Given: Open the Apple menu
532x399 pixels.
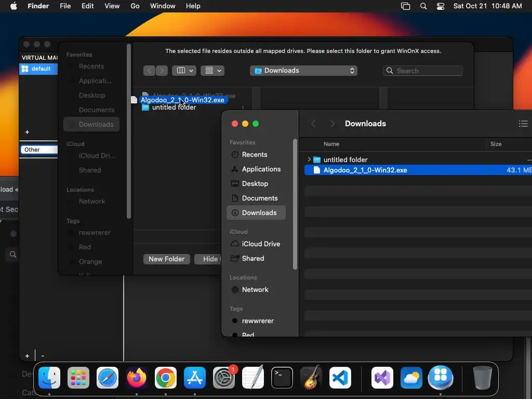Looking at the screenshot, I should coord(14,6).
